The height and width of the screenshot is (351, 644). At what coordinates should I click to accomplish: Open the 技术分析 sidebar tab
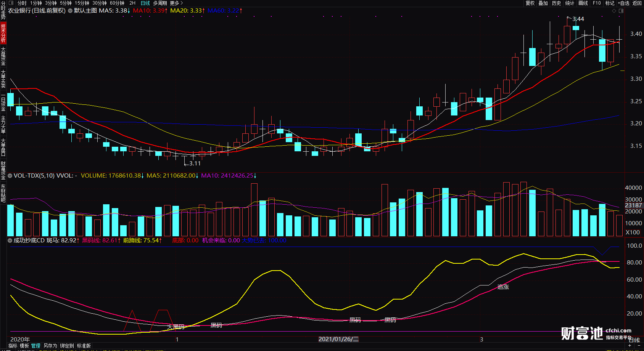[x=3, y=33]
